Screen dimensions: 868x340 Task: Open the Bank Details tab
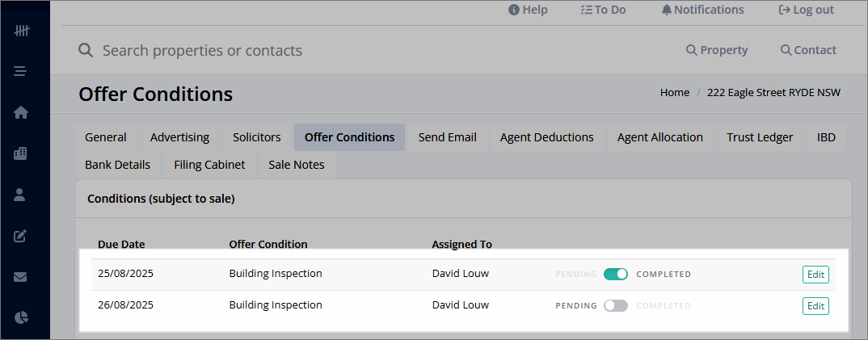pos(117,165)
